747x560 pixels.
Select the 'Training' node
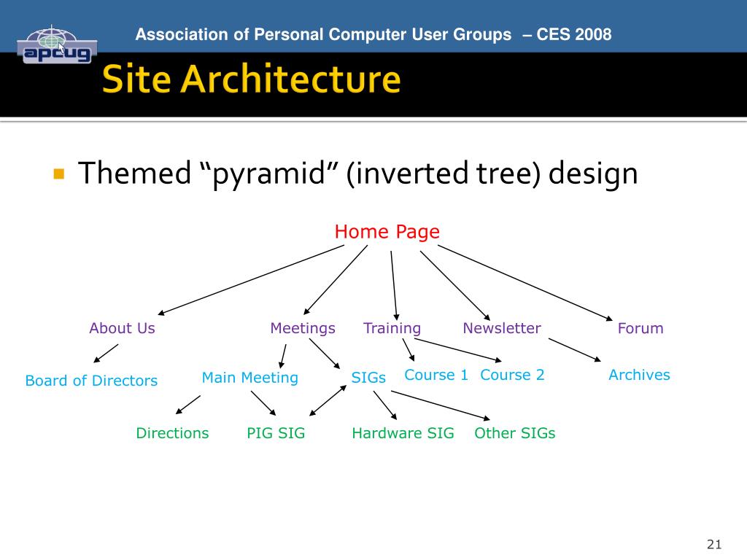pos(392,329)
